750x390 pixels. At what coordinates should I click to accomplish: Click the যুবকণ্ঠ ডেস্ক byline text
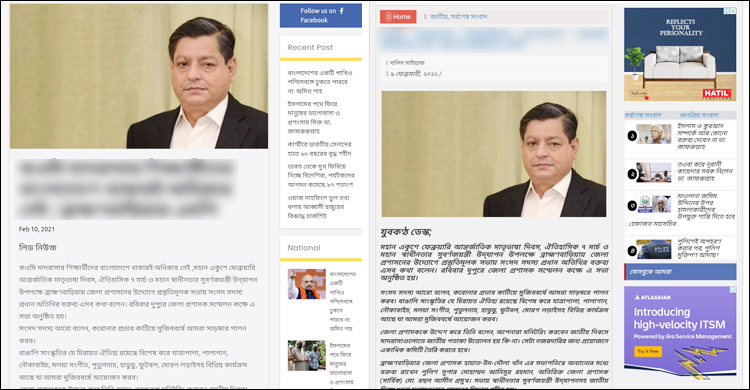tap(406, 232)
